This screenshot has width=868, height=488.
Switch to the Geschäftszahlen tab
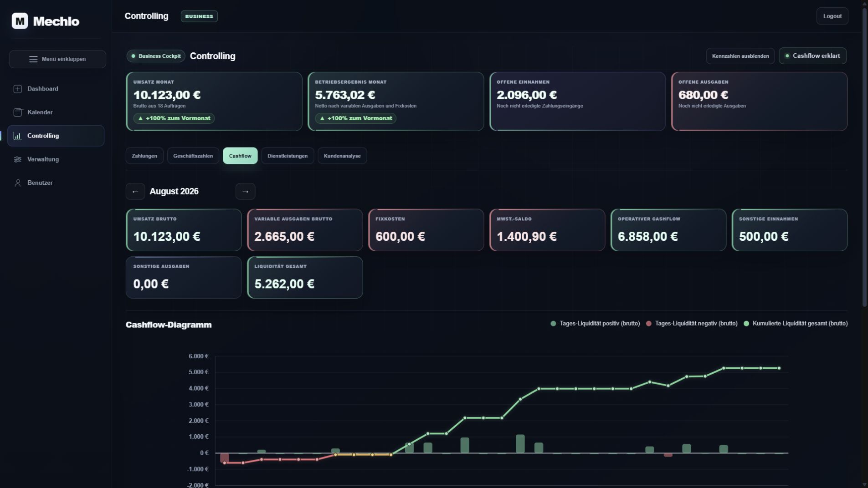click(x=193, y=156)
